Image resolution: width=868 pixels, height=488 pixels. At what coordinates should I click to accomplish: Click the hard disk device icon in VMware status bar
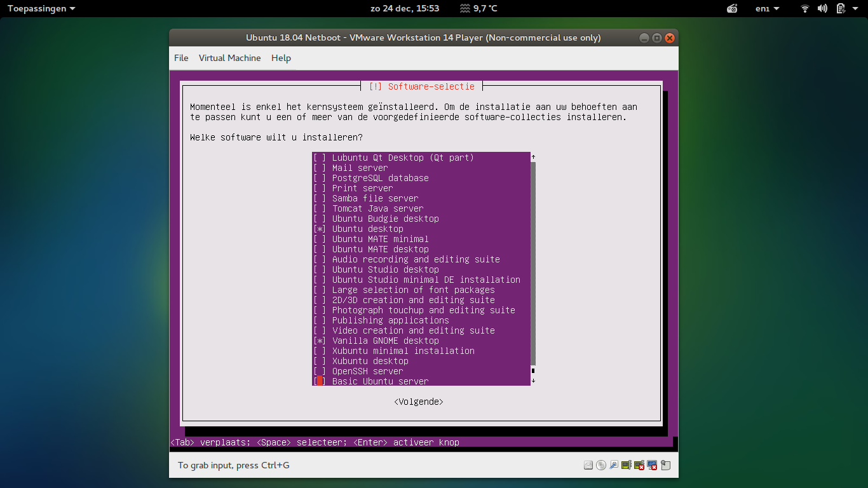click(588, 465)
